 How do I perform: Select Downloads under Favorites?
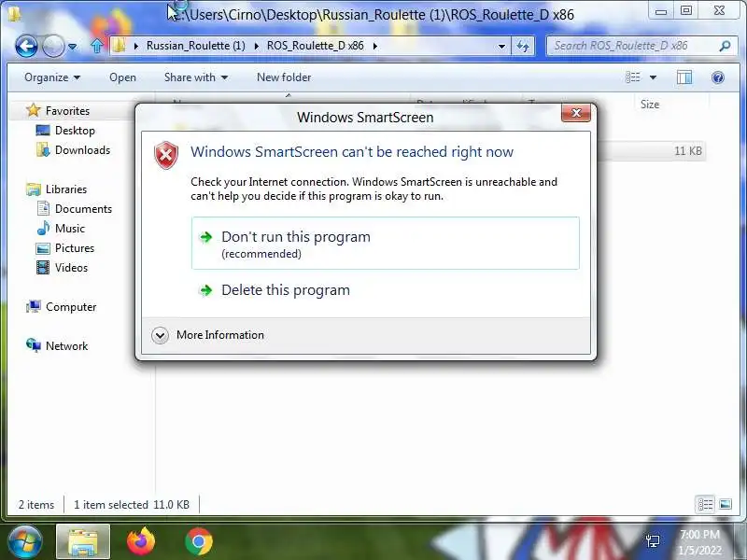tap(82, 150)
